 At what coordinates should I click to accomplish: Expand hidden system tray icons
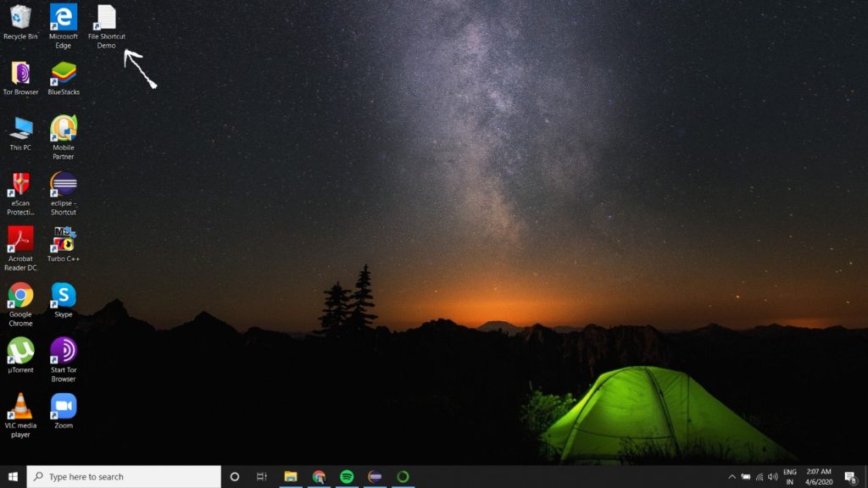pyautogui.click(x=732, y=476)
